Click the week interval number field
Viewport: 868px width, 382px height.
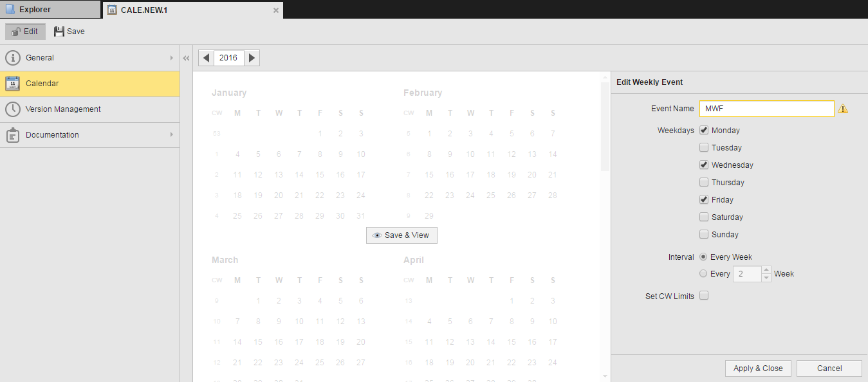point(747,274)
